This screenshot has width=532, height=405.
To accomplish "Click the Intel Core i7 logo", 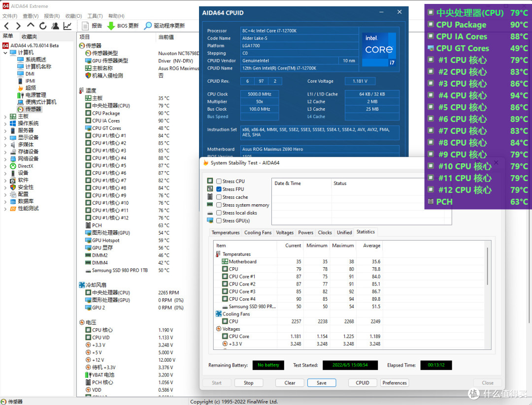I will [379, 50].
